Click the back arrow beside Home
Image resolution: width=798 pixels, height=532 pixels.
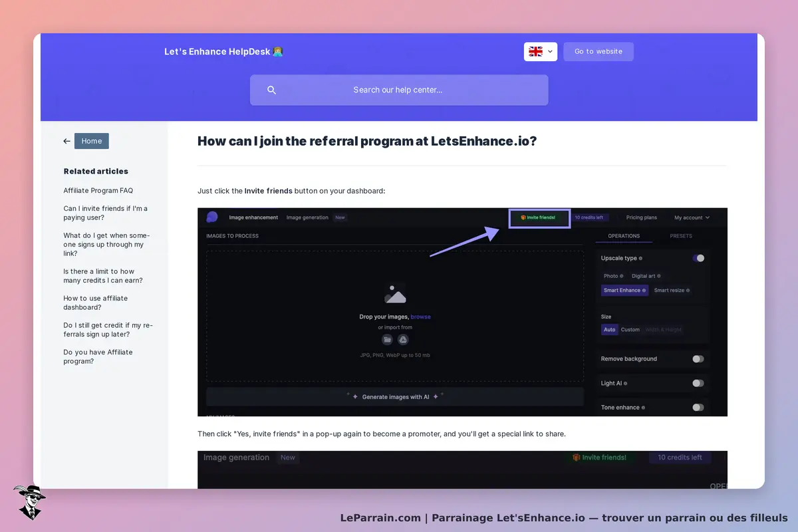(66, 141)
